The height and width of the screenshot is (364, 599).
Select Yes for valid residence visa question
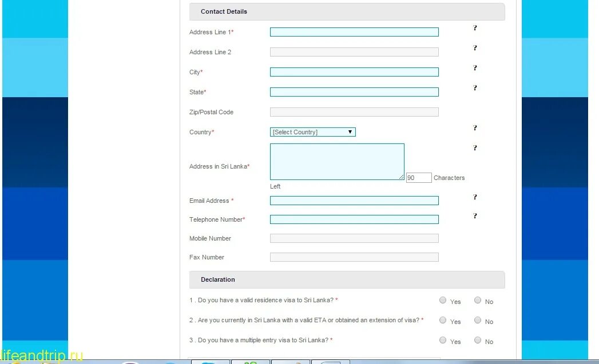tap(443, 299)
